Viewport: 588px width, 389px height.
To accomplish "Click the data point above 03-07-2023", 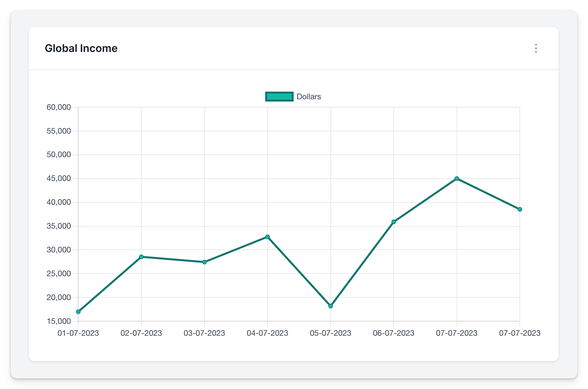I will coord(205,262).
